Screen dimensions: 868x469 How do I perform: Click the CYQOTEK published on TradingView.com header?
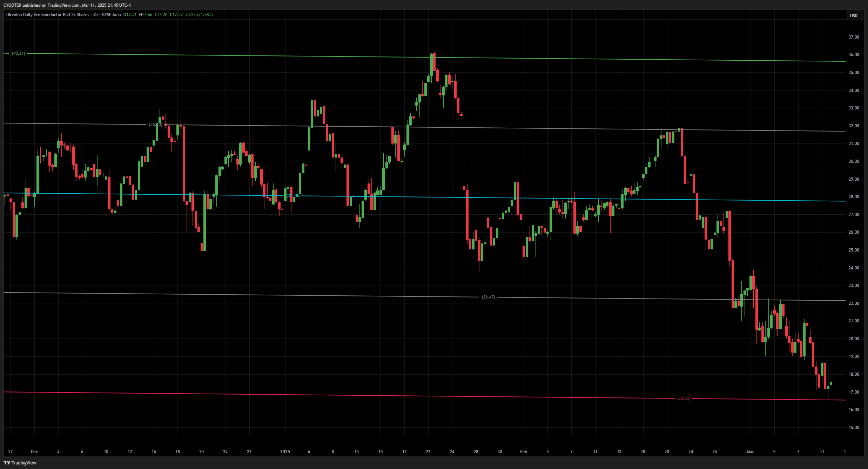(67, 5)
